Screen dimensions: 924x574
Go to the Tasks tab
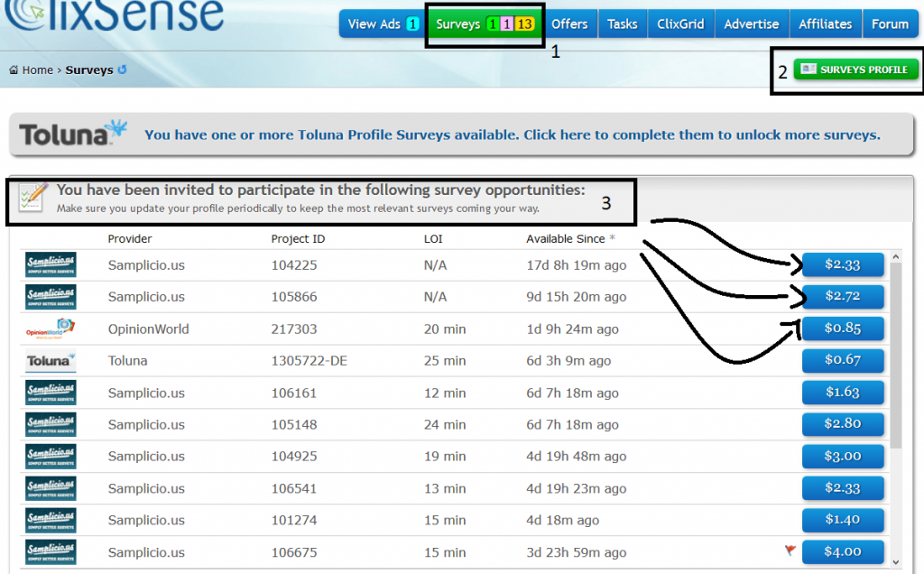tap(623, 24)
